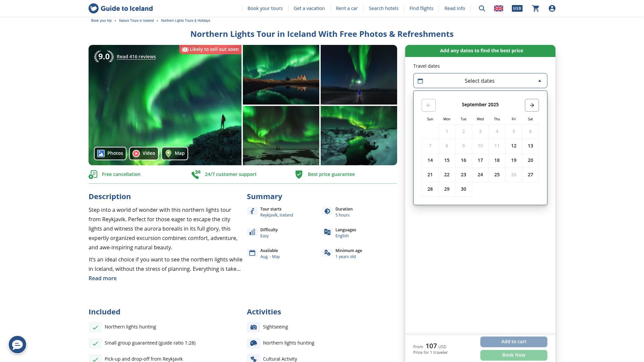Go to next month in calendar

pyautogui.click(x=532, y=105)
